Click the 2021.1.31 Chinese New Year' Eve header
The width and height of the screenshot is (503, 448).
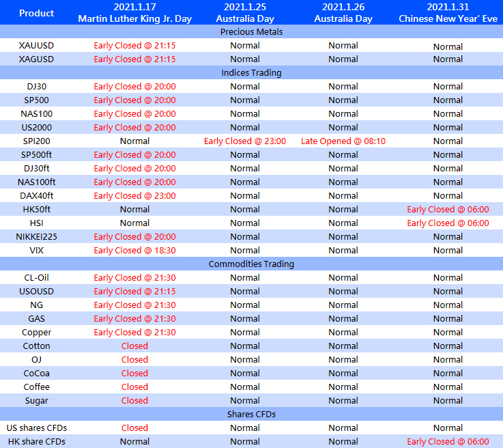448,13
